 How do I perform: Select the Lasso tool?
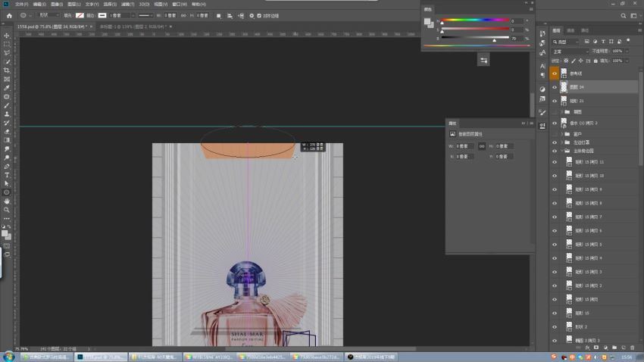click(7, 52)
